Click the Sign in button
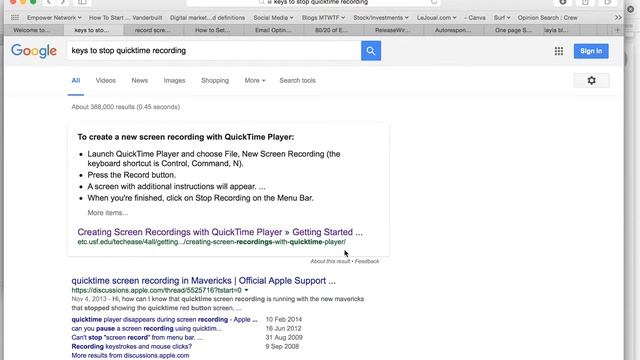The width and height of the screenshot is (640, 360). point(591,51)
